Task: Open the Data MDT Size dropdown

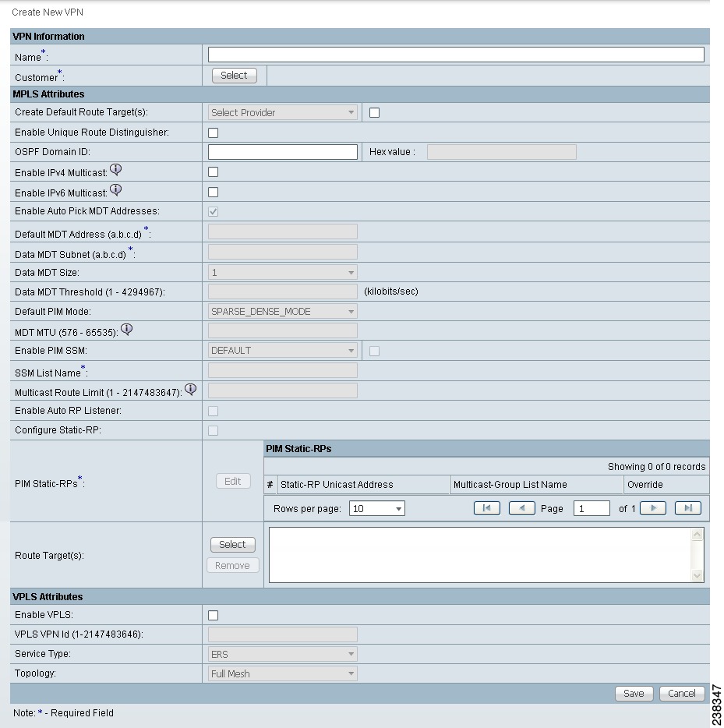Action: (283, 273)
